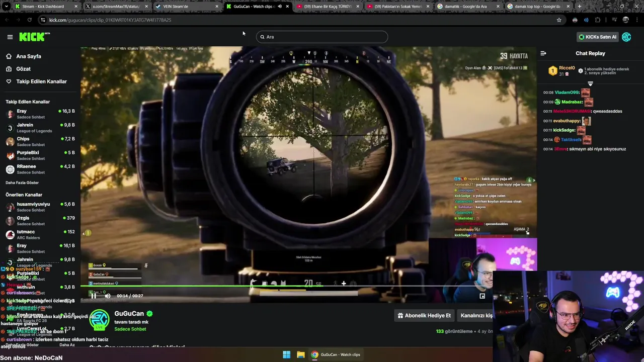Open Chips channel in sidebar
Image resolution: width=644 pixels, height=362 pixels.
click(x=40, y=141)
